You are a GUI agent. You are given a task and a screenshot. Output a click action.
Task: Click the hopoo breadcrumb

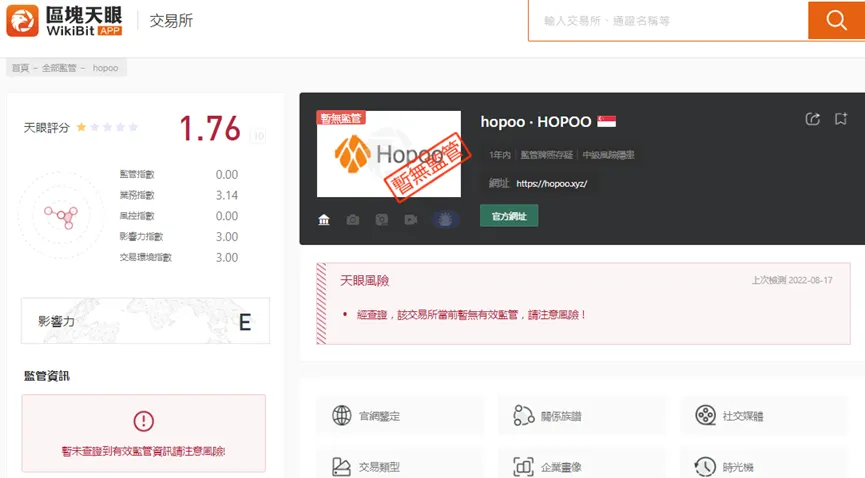[x=105, y=68]
